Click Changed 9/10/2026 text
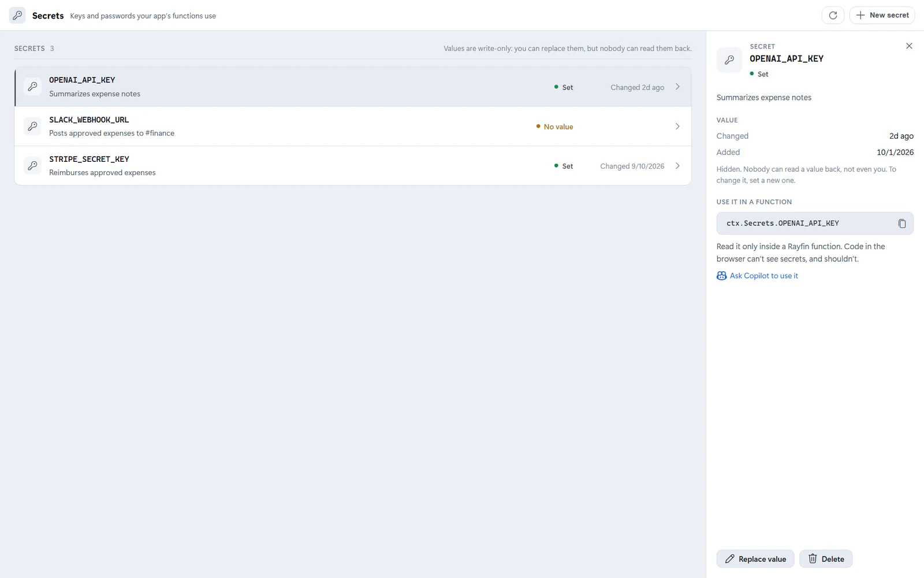The width and height of the screenshot is (924, 578). click(632, 166)
